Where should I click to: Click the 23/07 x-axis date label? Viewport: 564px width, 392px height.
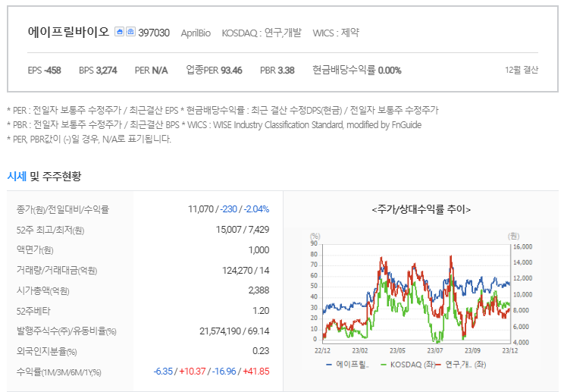coord(435,350)
